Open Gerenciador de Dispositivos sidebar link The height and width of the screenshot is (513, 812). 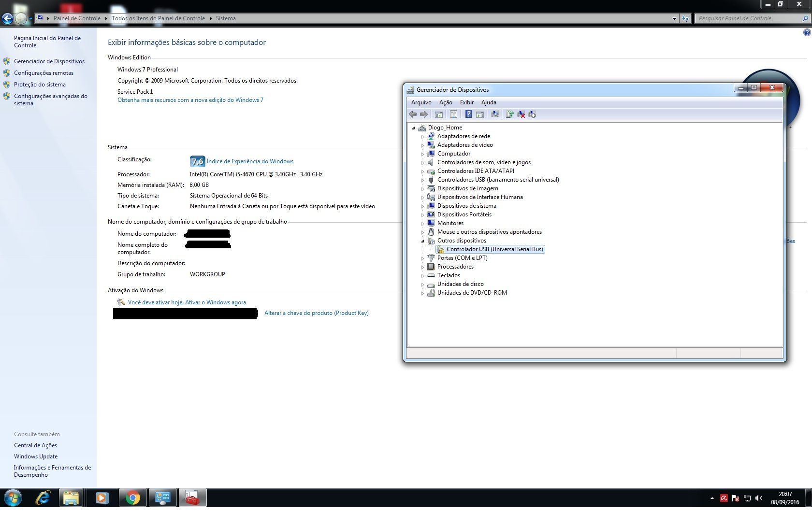point(49,61)
